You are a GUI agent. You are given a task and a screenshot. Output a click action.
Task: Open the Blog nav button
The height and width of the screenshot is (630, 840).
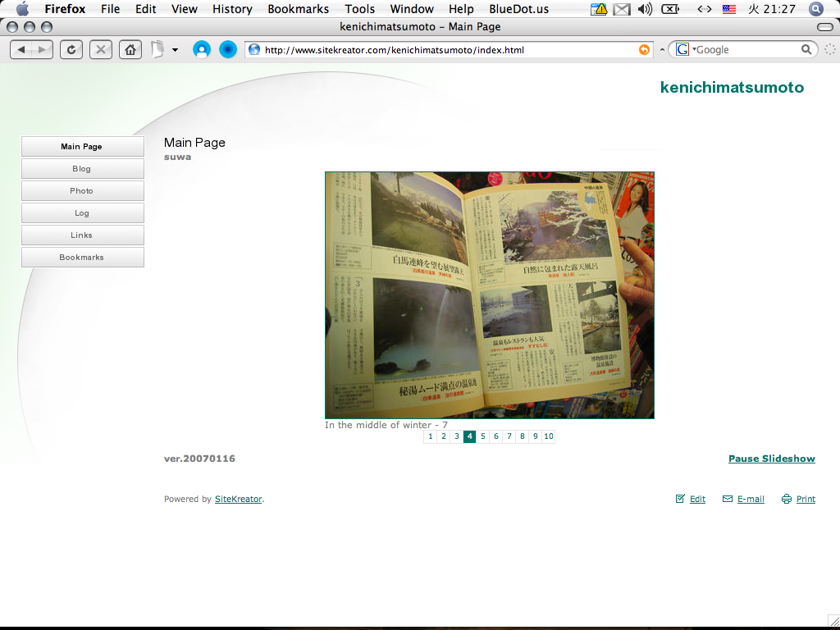click(83, 168)
